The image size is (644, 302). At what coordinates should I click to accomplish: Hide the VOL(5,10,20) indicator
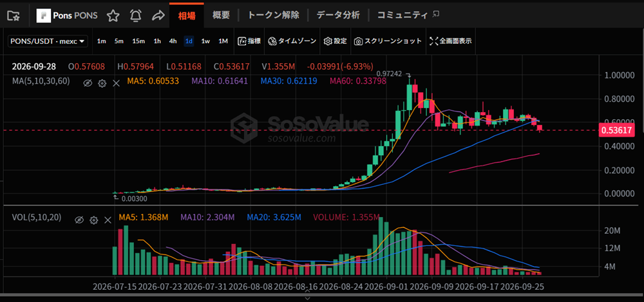[79, 220]
